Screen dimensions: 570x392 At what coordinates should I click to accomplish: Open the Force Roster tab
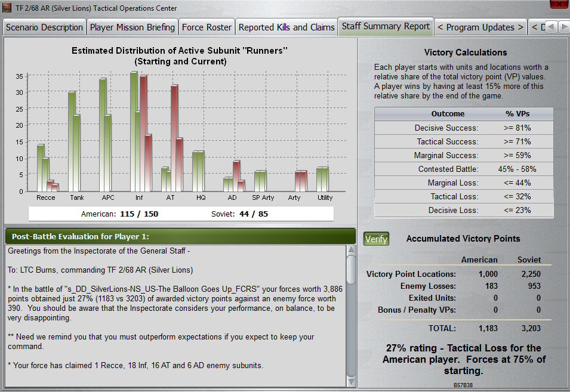(x=207, y=27)
